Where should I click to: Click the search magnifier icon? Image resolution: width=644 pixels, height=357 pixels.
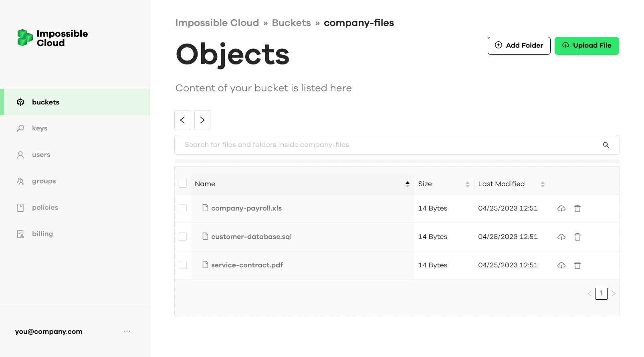tap(606, 145)
